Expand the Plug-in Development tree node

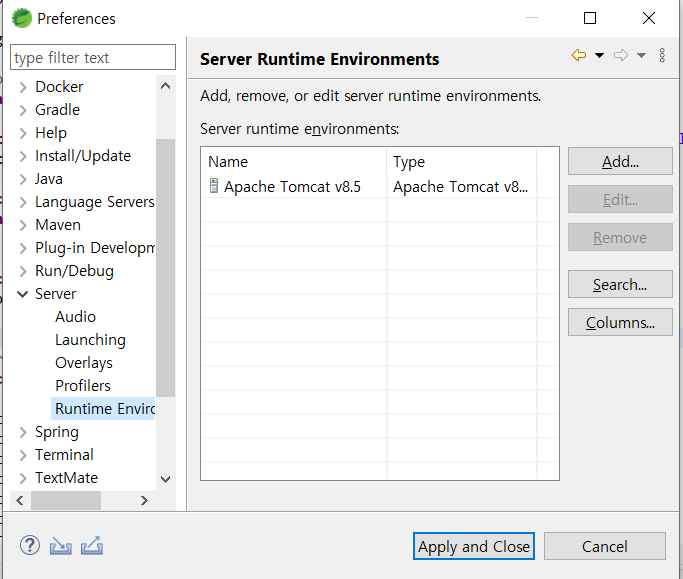coord(23,248)
